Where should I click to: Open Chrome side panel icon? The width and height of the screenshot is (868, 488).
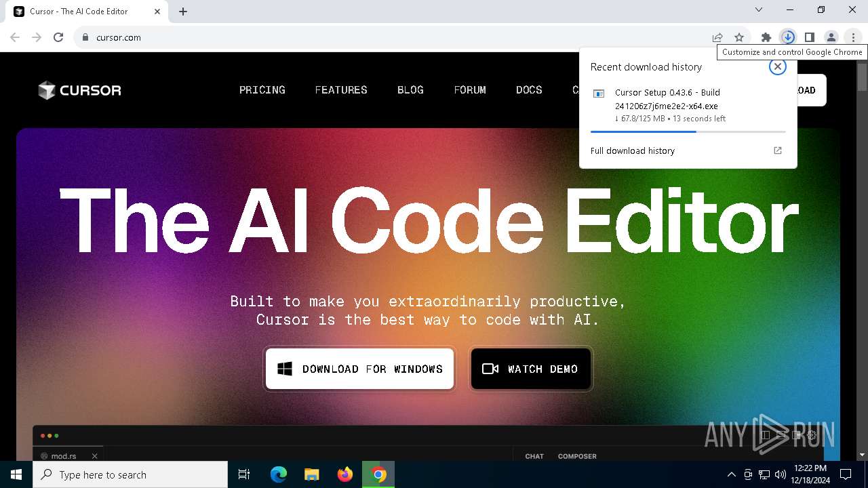[810, 37]
